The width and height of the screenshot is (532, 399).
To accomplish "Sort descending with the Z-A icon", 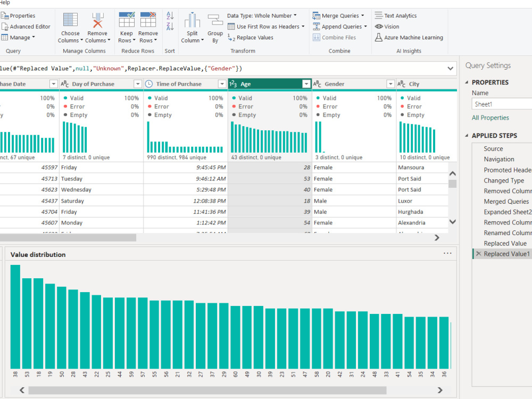I will [x=170, y=26].
